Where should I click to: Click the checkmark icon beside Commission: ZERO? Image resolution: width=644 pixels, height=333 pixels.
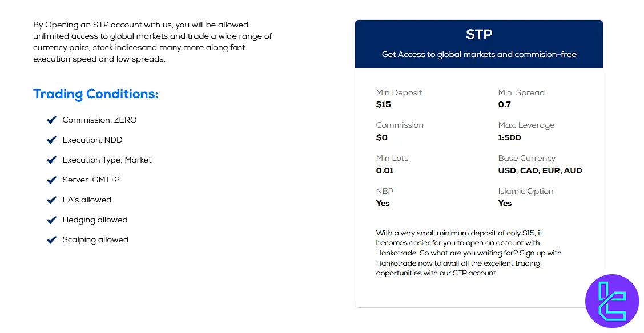(x=51, y=120)
